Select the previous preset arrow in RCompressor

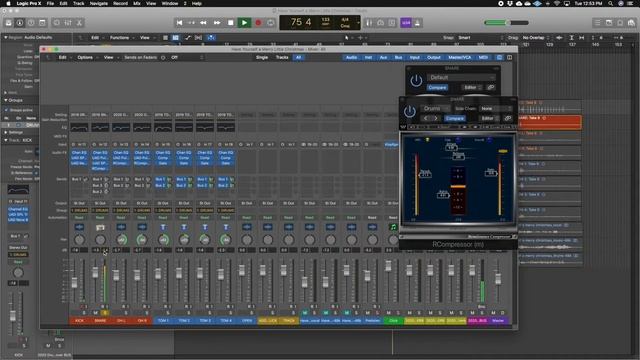click(x=426, y=118)
